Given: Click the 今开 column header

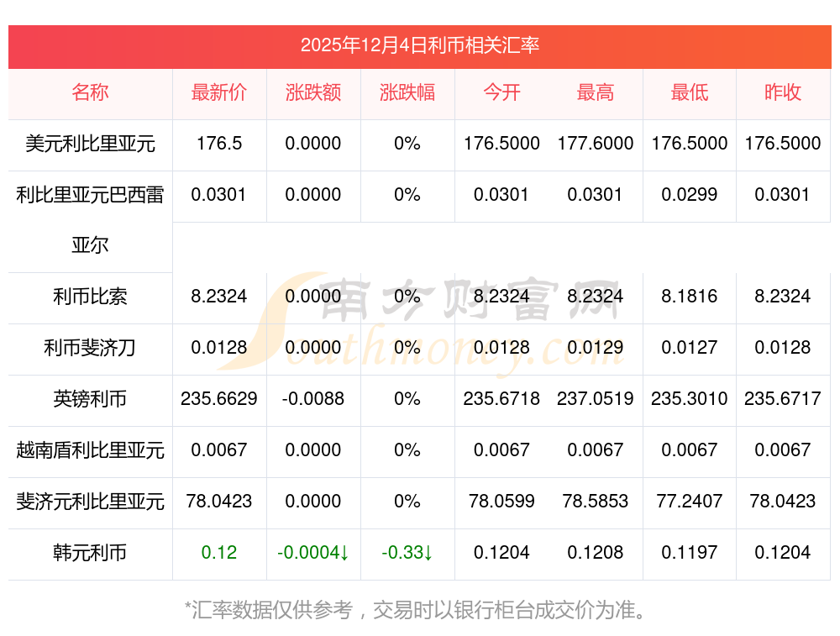Looking at the screenshot, I should point(501,92).
